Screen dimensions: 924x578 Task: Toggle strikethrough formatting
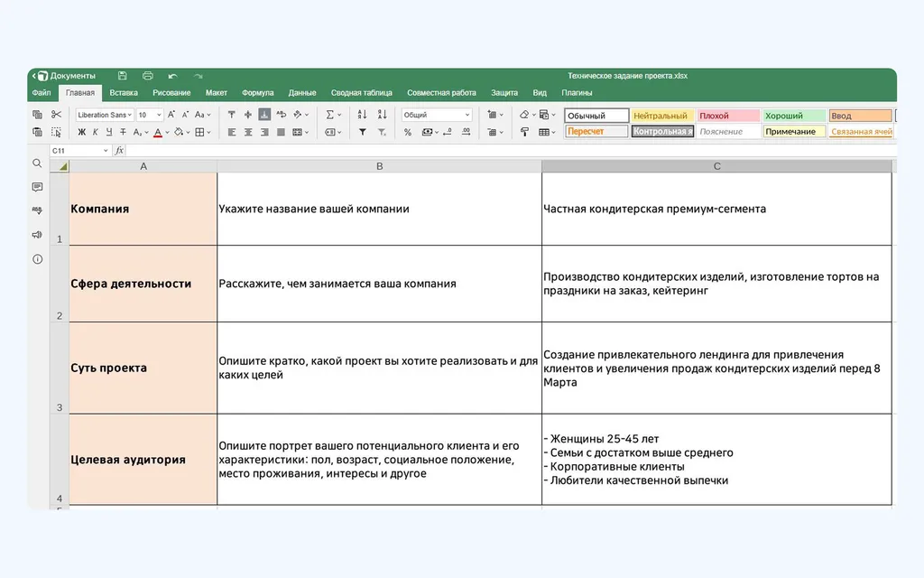[x=123, y=132]
